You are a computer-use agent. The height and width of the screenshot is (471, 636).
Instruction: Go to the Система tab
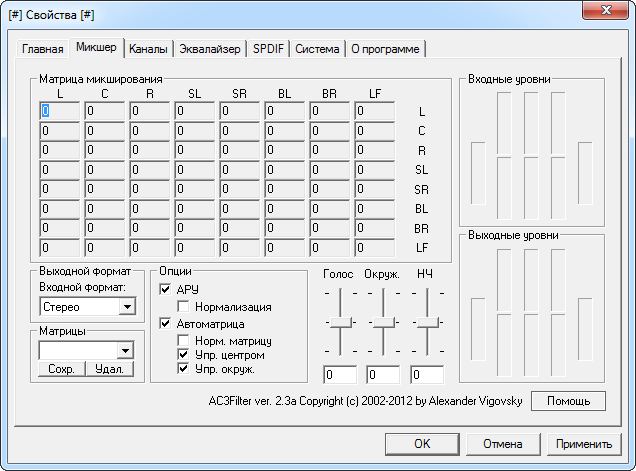pos(318,49)
